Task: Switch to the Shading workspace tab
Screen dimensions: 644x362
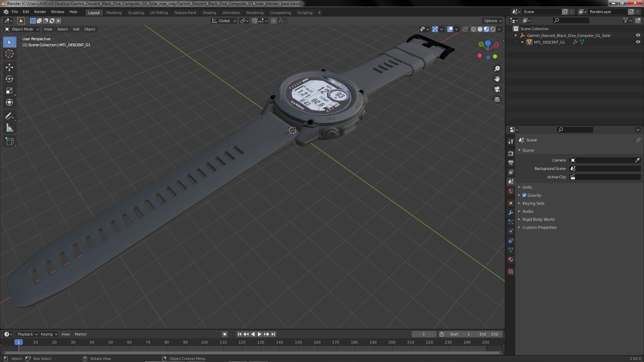Action: pos(209,13)
